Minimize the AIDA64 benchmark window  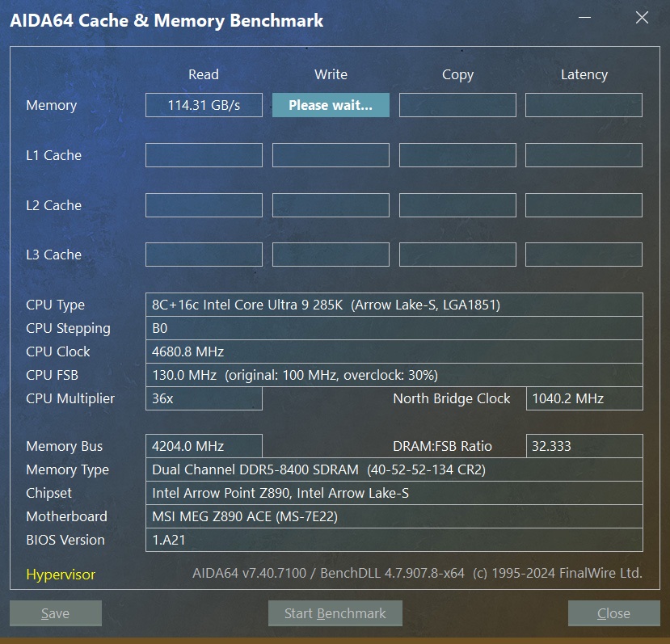(x=584, y=18)
